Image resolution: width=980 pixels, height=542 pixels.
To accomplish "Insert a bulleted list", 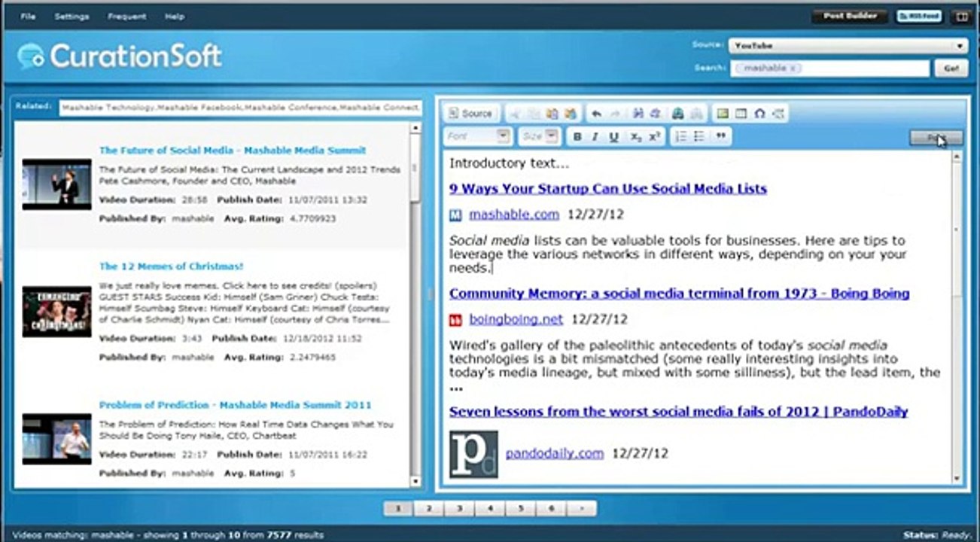I will (699, 136).
